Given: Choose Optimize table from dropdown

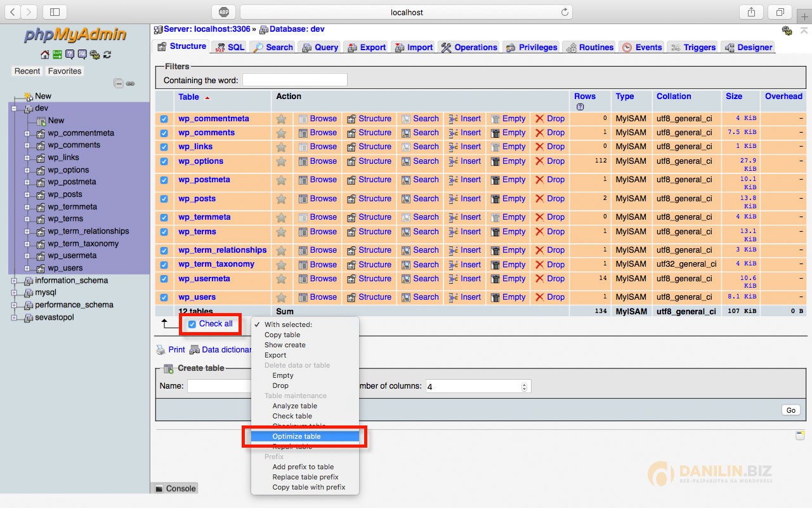Looking at the screenshot, I should click(x=305, y=436).
